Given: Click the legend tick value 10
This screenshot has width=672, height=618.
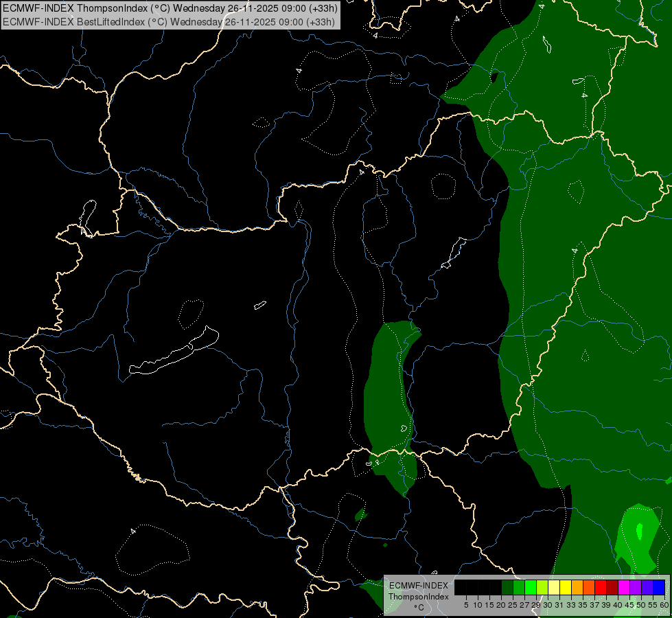Looking at the screenshot, I should coord(478,605).
